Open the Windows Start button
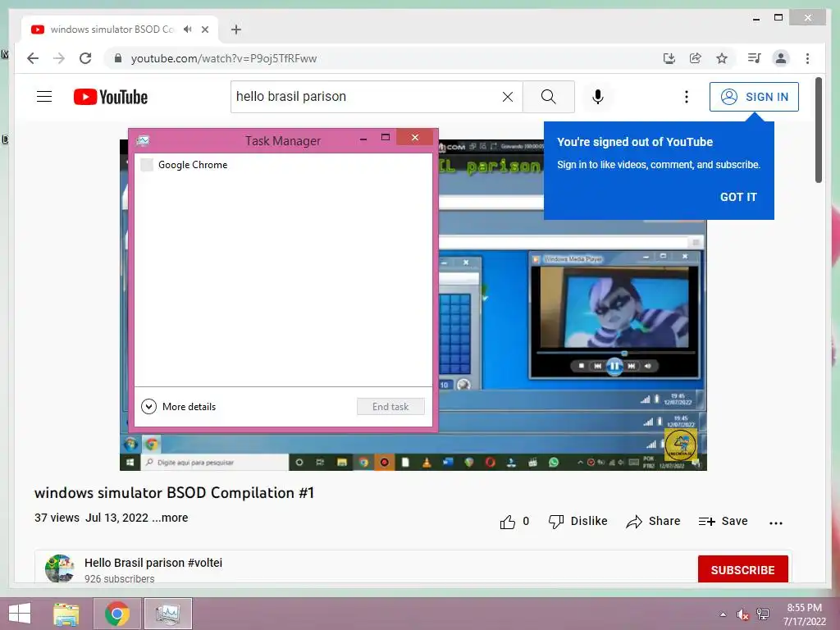 coord(20,614)
